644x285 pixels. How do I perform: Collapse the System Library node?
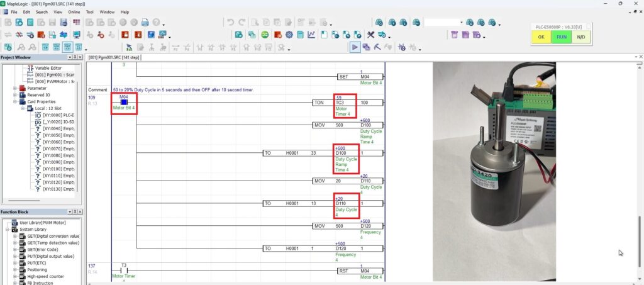(x=8, y=229)
